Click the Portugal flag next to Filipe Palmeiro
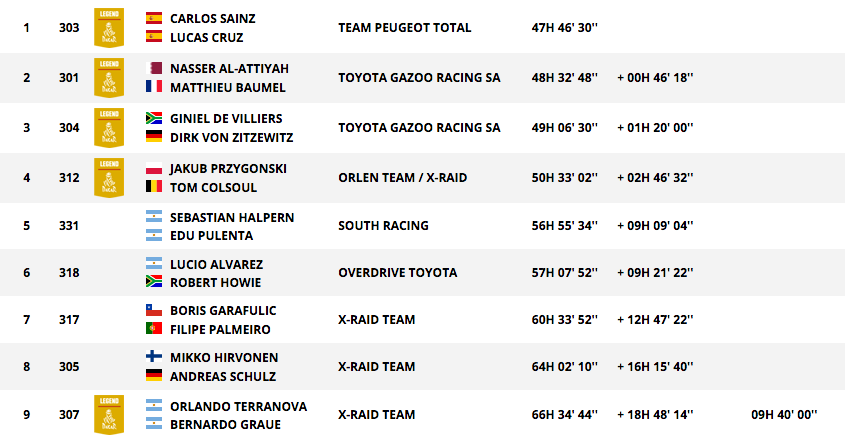 pos(154,328)
